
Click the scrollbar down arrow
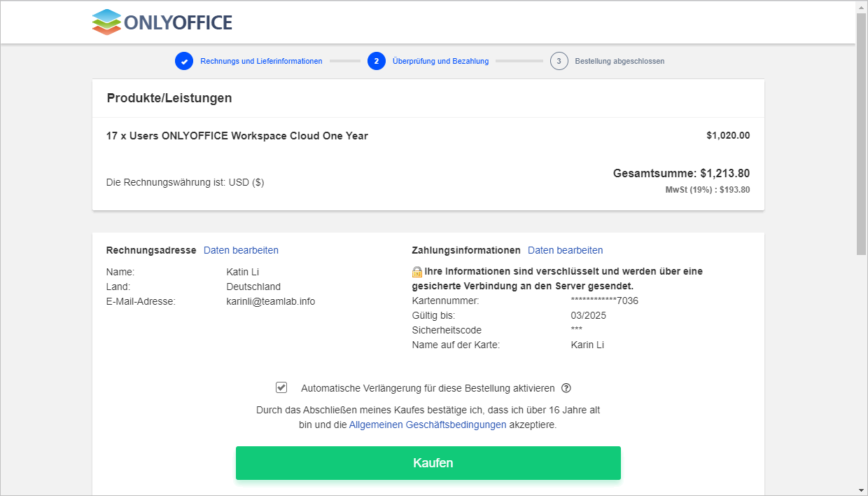point(862,490)
